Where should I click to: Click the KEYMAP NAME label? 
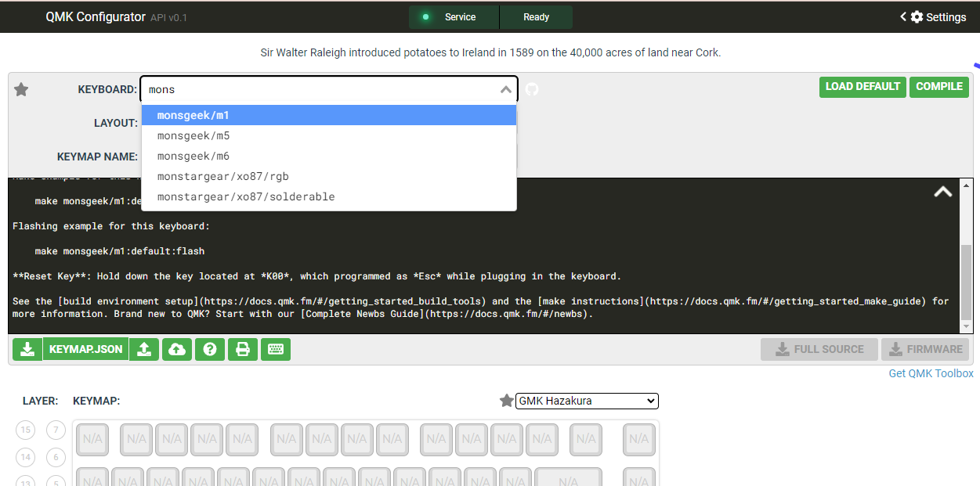pyautogui.click(x=97, y=157)
